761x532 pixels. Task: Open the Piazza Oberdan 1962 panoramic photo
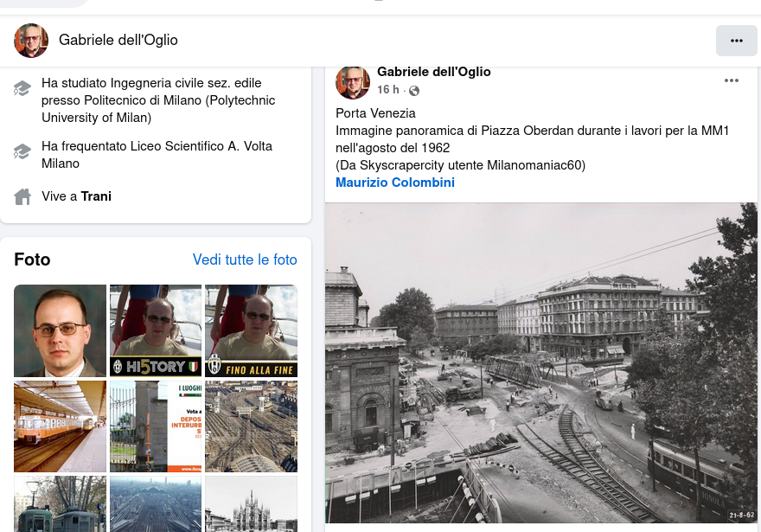[540, 363]
